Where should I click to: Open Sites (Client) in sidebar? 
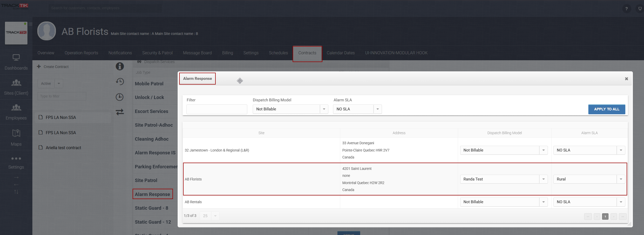[16, 87]
